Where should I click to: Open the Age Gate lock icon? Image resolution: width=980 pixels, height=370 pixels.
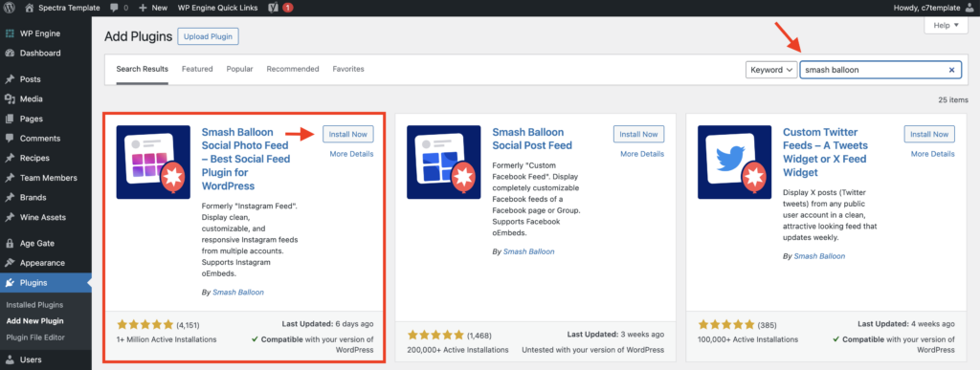coord(10,244)
